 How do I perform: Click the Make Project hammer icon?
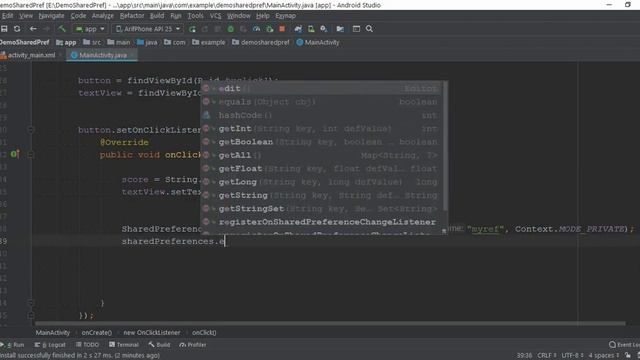tap(62, 29)
